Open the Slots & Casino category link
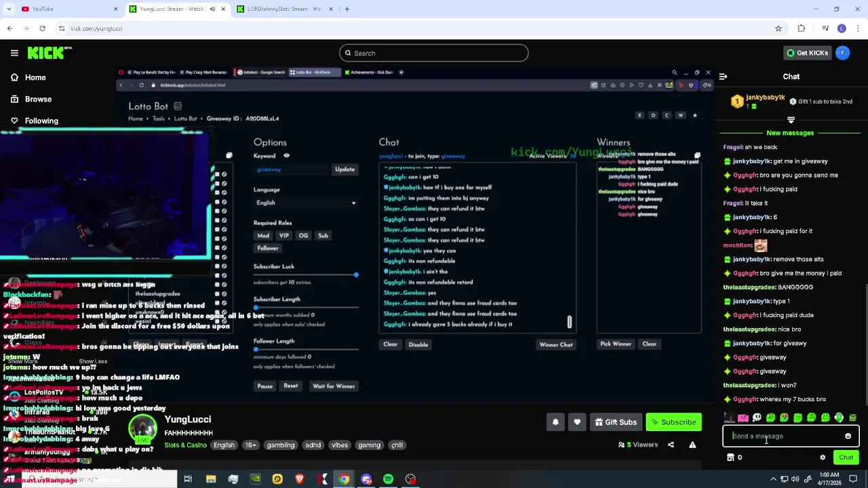 (x=185, y=445)
